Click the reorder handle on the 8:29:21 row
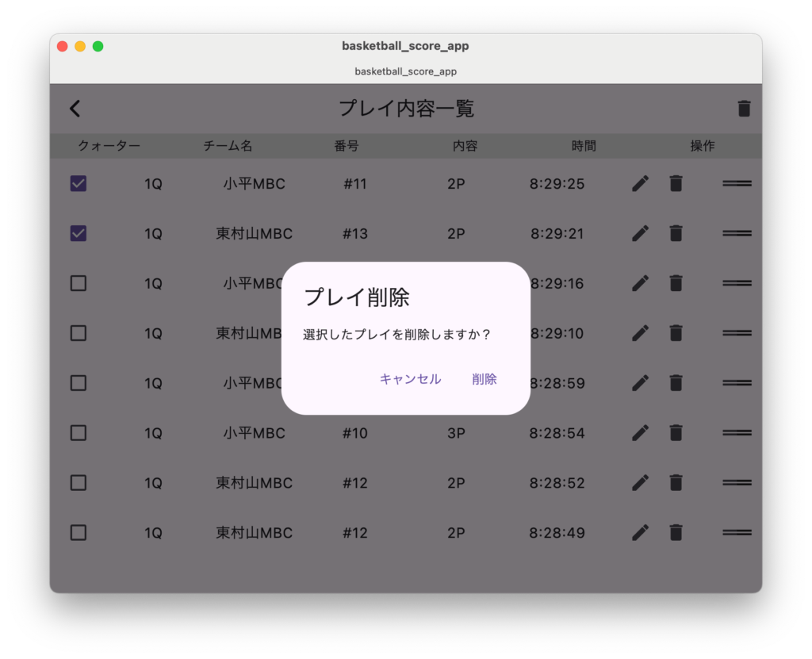This screenshot has width=812, height=659. click(737, 233)
